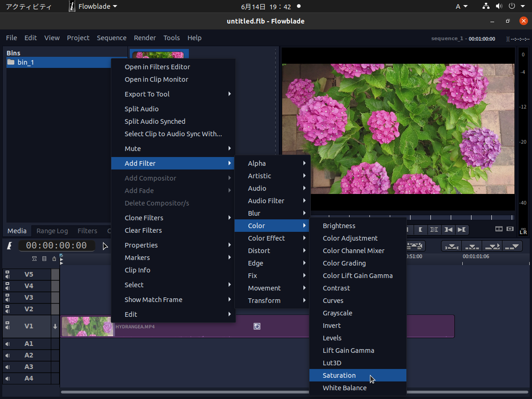Click the overwrite range button in the timeline toolbar
Image resolution: width=532 pixels, height=399 pixels.
click(x=492, y=246)
